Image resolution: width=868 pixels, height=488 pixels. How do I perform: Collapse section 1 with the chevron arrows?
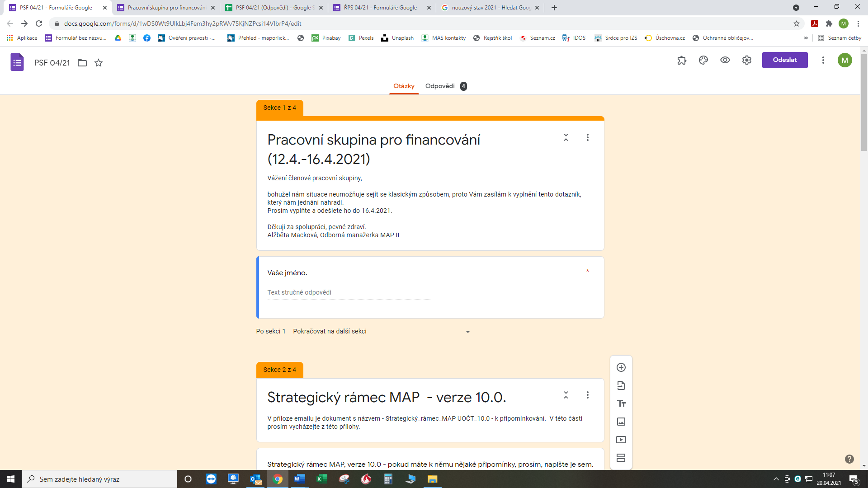click(x=566, y=137)
